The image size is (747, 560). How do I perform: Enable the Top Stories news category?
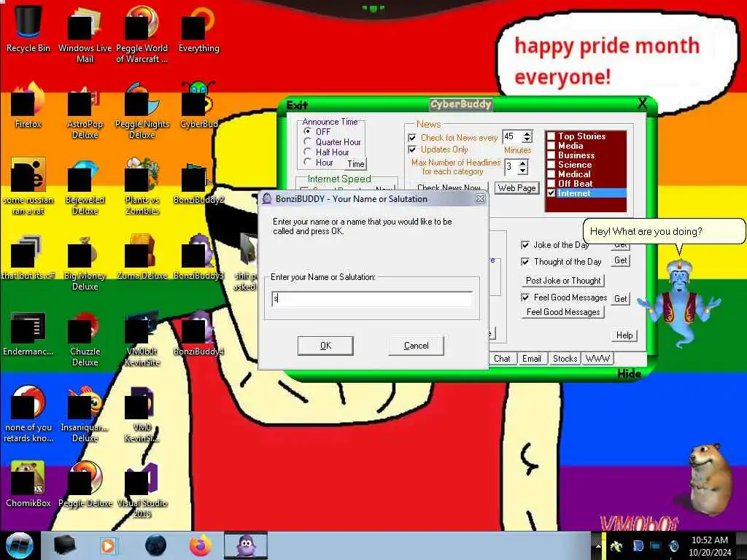click(x=551, y=136)
